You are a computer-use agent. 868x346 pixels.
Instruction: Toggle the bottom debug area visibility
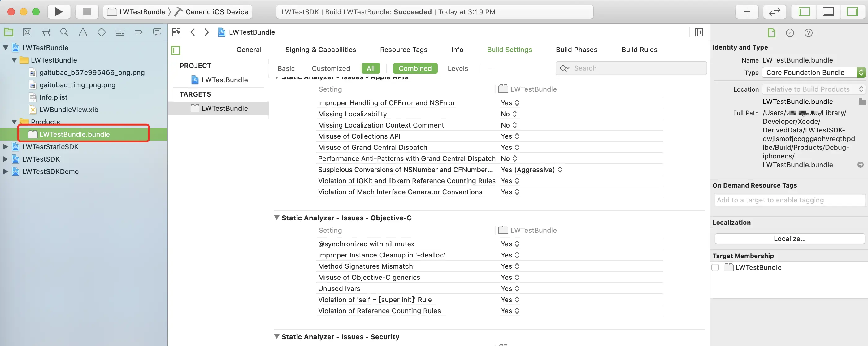(x=828, y=12)
